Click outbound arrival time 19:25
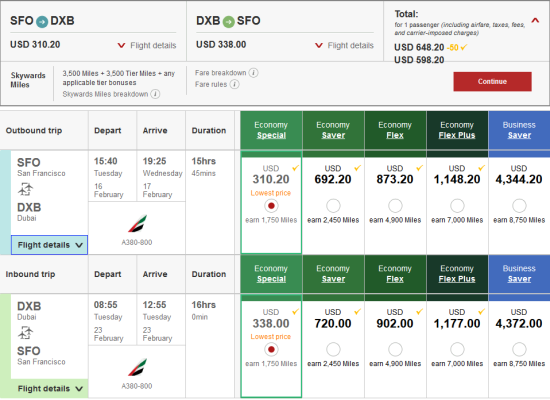550x400 pixels. 154,161
